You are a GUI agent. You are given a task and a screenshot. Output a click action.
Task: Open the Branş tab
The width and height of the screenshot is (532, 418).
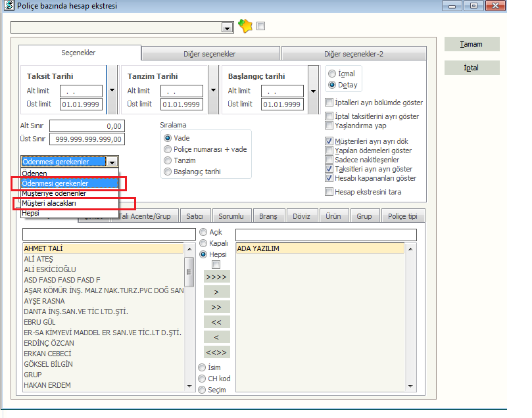tap(268, 216)
